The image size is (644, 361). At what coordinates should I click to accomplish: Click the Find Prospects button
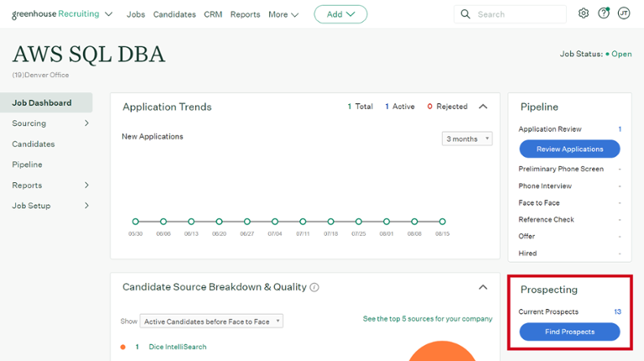pos(569,332)
